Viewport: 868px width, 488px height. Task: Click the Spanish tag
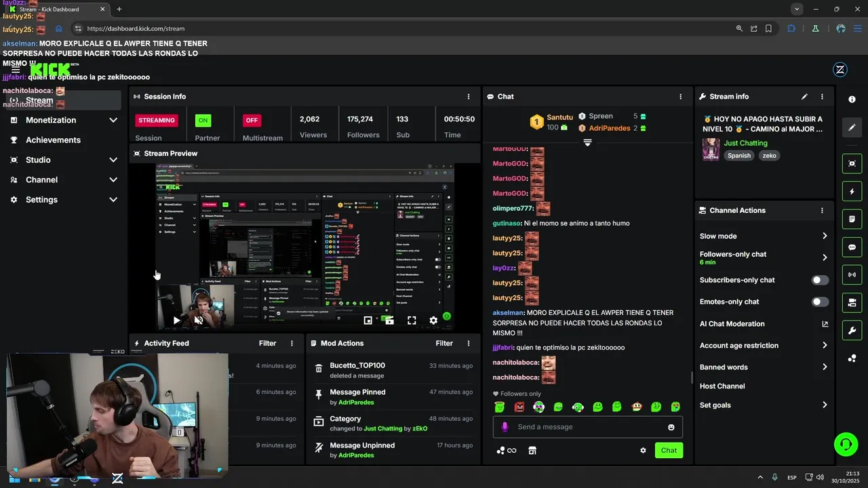click(x=739, y=155)
